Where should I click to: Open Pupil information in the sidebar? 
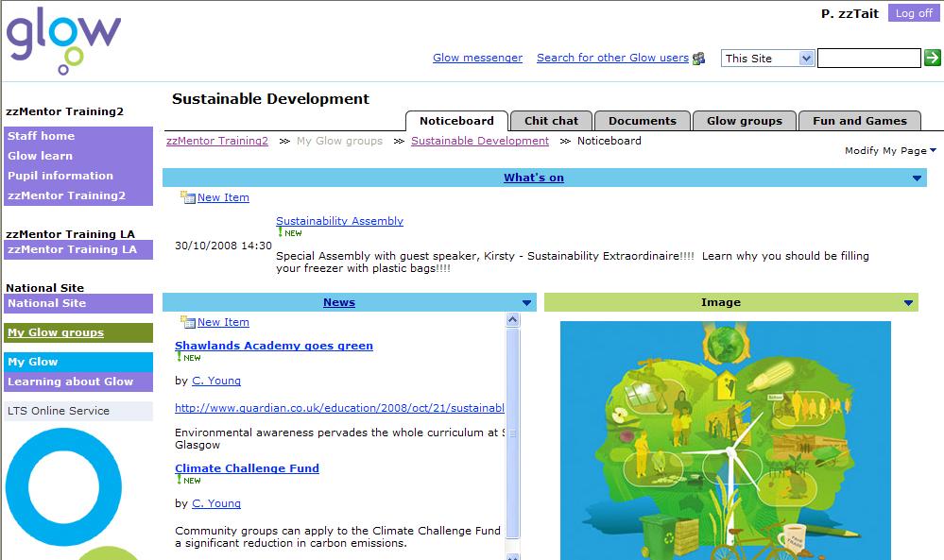click(78, 176)
